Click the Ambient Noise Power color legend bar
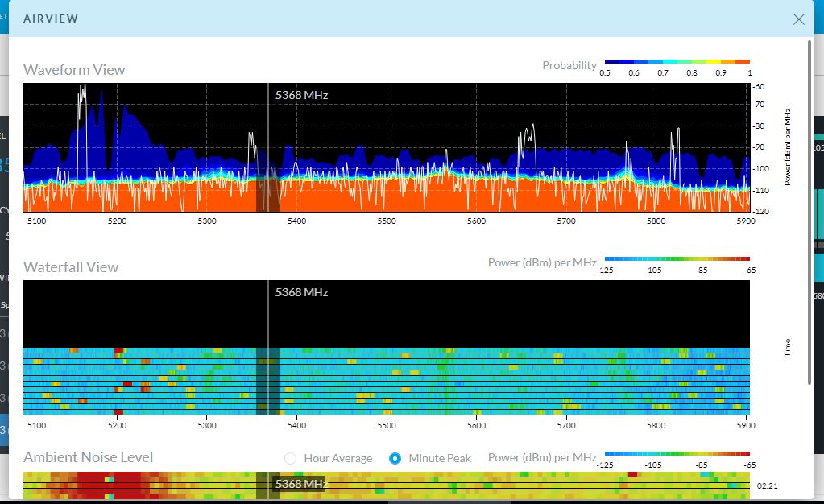This screenshot has width=824, height=504. tap(677, 453)
